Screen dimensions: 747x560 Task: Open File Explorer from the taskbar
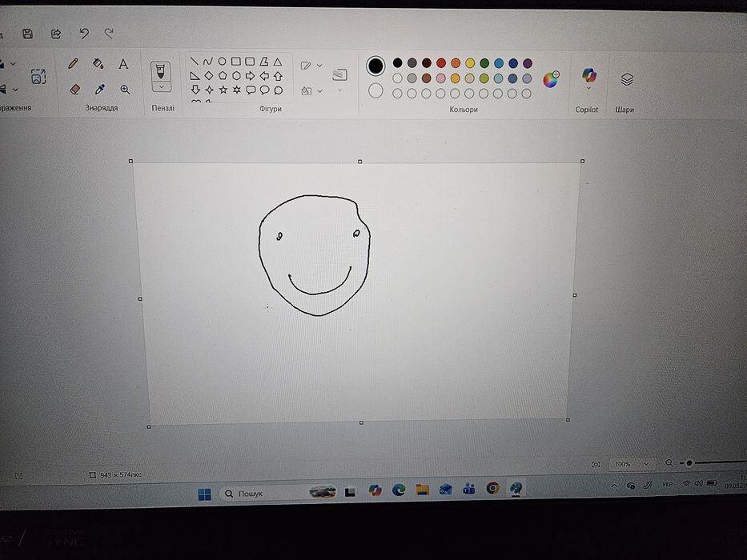click(422, 489)
